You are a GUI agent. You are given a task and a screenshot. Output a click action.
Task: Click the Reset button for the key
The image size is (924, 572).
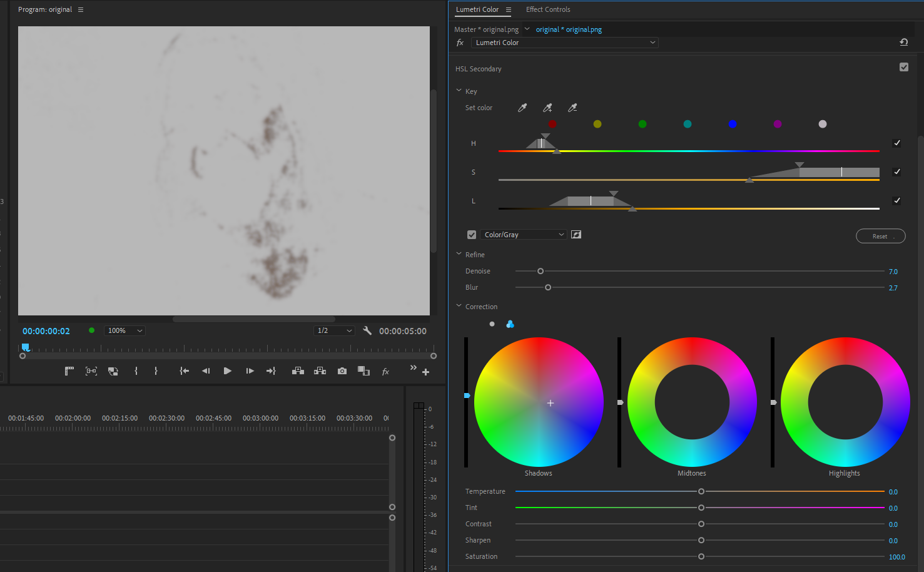tap(880, 236)
